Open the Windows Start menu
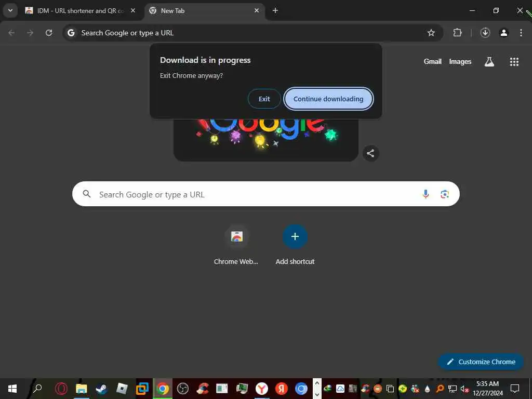 click(x=12, y=389)
